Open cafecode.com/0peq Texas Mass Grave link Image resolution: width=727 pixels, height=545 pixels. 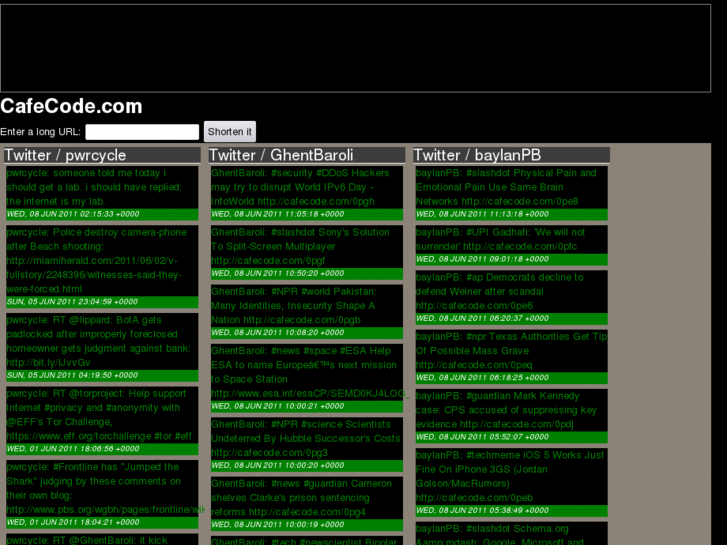point(474,365)
